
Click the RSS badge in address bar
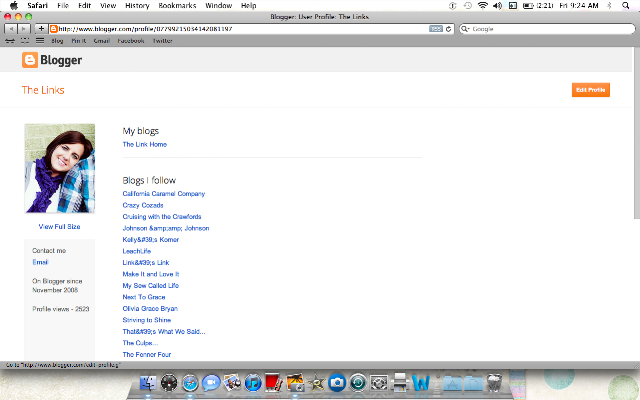pos(436,29)
